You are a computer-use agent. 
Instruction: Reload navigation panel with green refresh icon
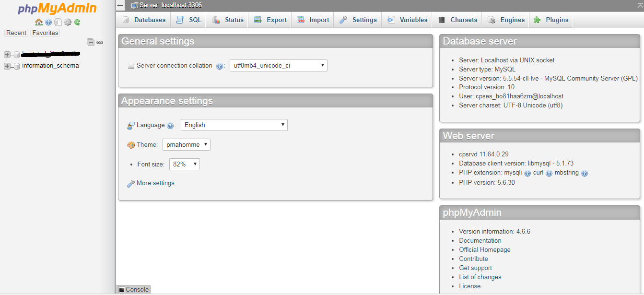tap(77, 22)
